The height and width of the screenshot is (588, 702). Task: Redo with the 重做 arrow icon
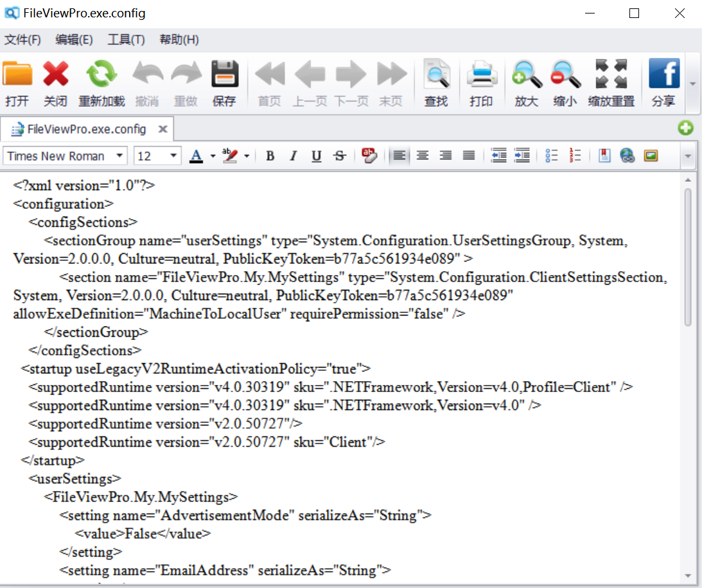click(x=186, y=84)
